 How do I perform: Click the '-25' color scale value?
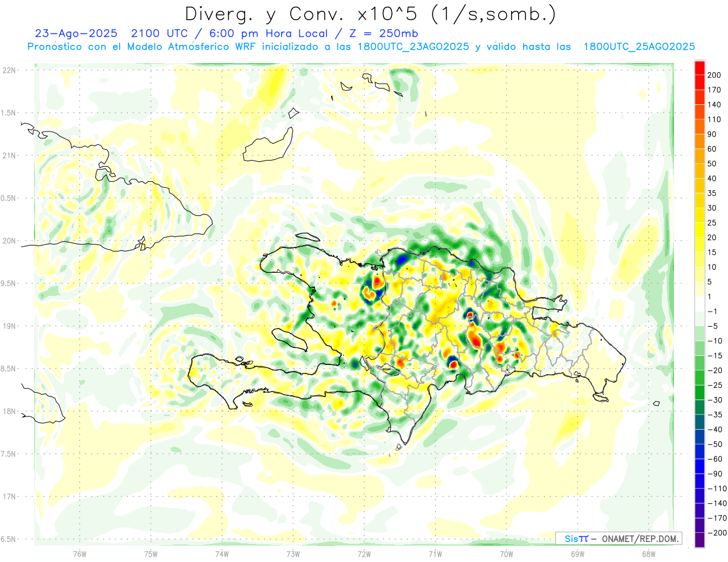click(715, 386)
